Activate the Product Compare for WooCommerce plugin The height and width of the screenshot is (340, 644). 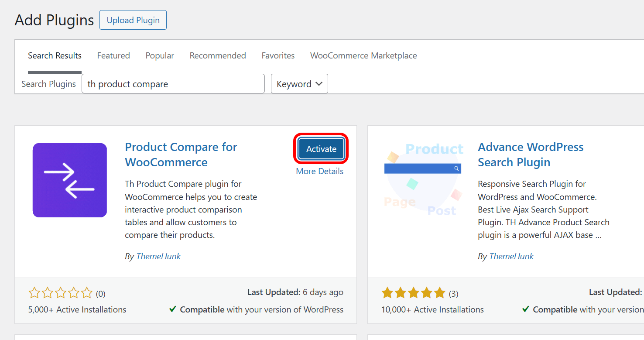pyautogui.click(x=321, y=149)
